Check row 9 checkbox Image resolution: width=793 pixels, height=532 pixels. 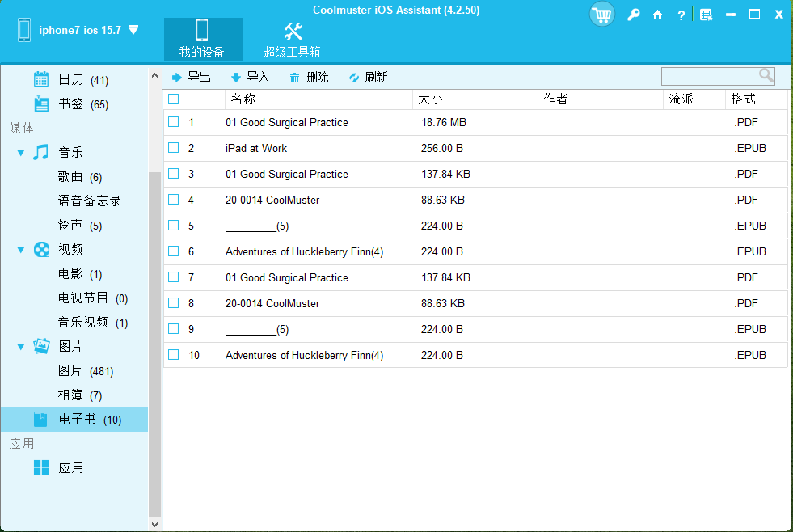pyautogui.click(x=174, y=329)
